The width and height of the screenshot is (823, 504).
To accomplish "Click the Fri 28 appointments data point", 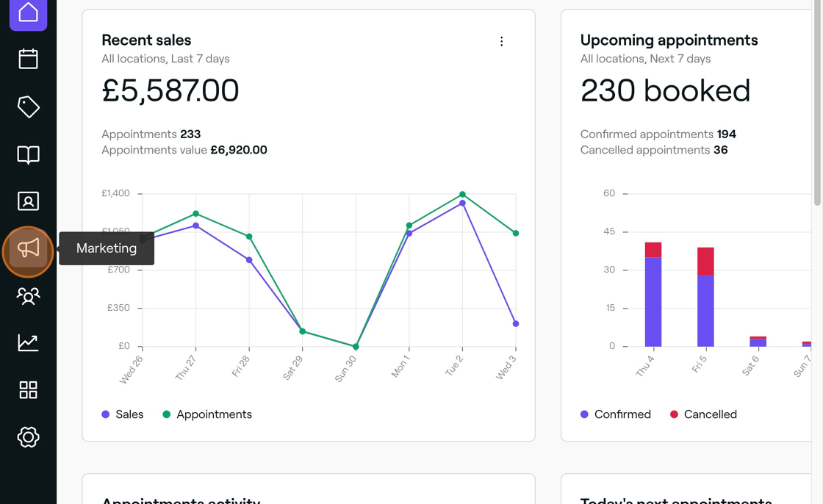I will 249,237.
